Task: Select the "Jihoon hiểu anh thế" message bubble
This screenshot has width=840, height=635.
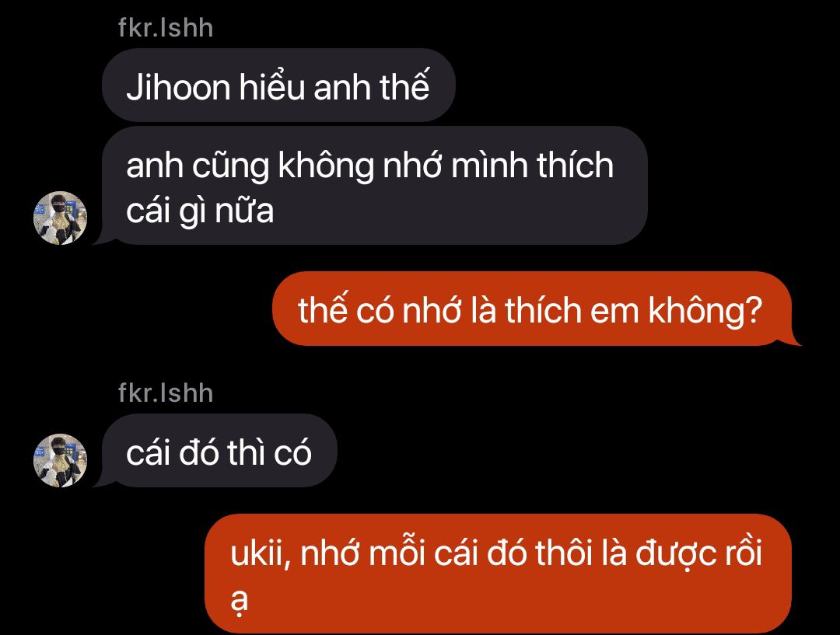Action: click(x=278, y=85)
